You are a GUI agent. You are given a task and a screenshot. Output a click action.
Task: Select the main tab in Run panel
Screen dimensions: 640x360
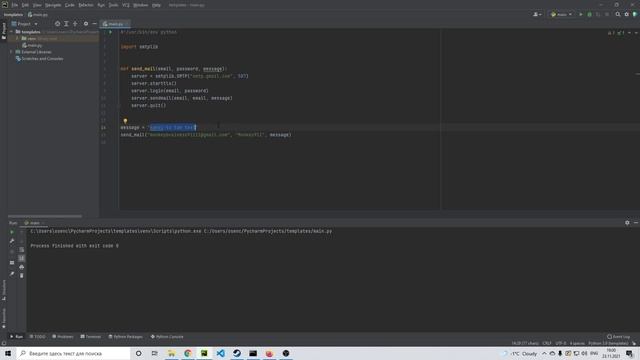pyautogui.click(x=34, y=223)
